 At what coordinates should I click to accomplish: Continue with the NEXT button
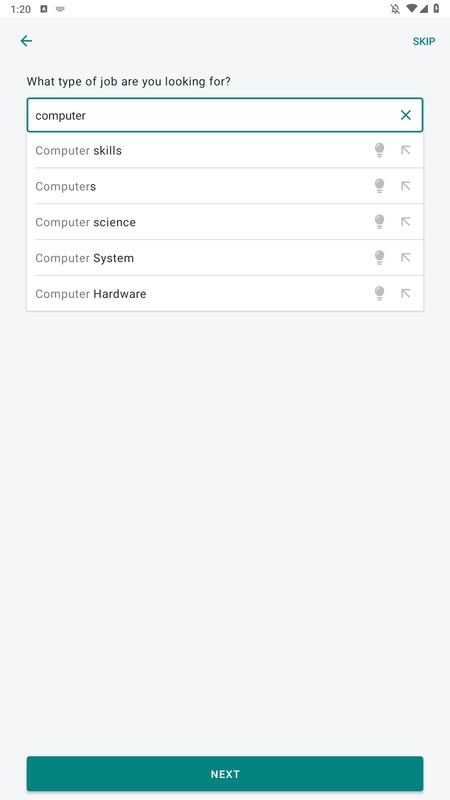[225, 773]
